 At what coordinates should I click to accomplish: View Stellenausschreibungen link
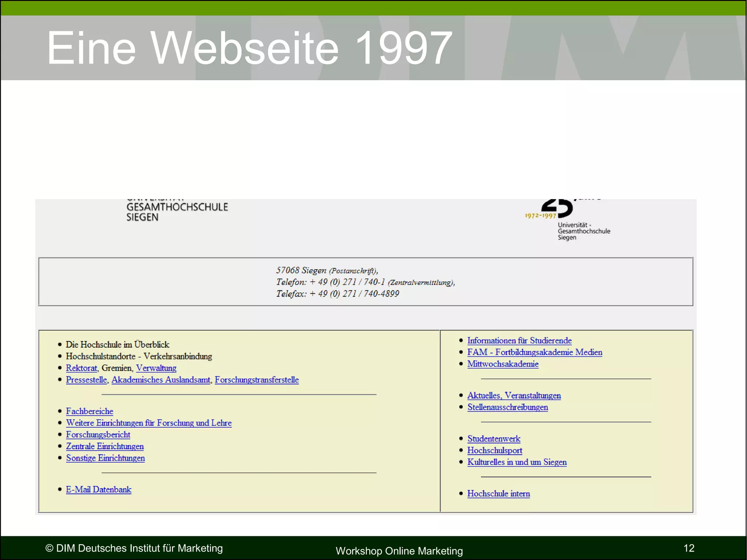point(507,407)
